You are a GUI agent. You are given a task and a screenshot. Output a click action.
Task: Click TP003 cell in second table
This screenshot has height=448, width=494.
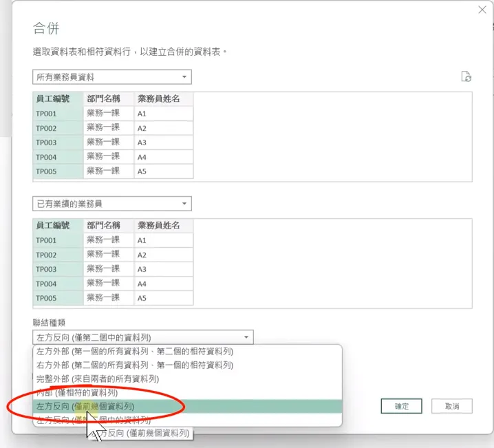[58, 269]
